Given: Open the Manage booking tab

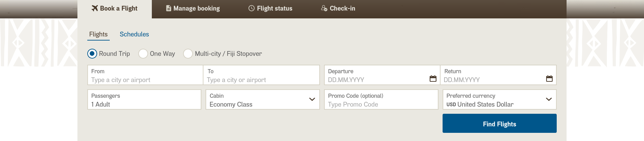Looking at the screenshot, I should pos(193,9).
